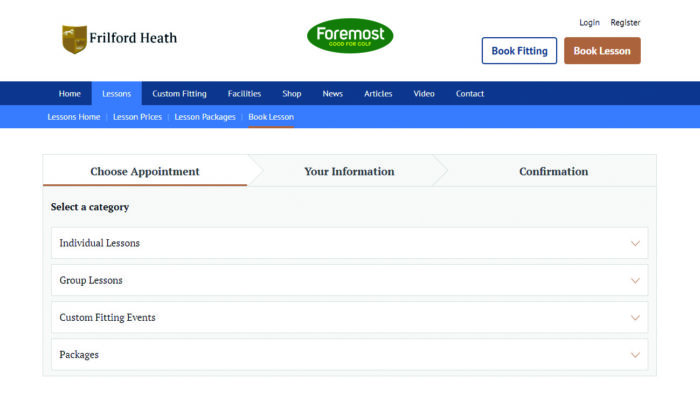Open the Shop menu item
The image size is (700, 414).
(x=292, y=94)
